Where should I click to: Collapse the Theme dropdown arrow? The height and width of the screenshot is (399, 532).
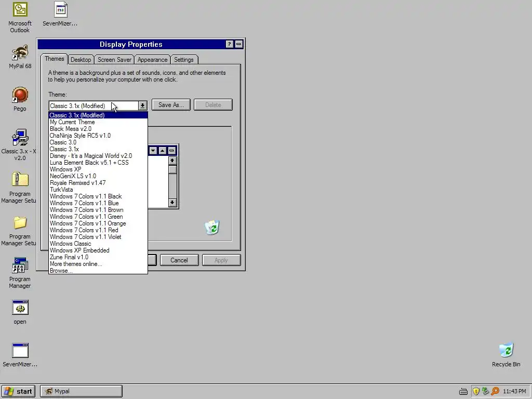coord(142,106)
